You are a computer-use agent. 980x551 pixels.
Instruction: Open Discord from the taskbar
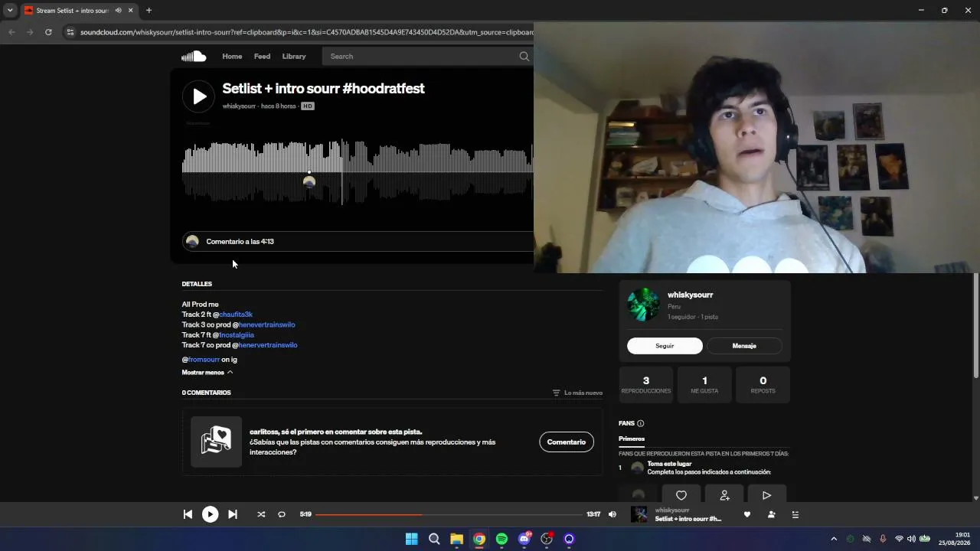pyautogui.click(x=524, y=539)
